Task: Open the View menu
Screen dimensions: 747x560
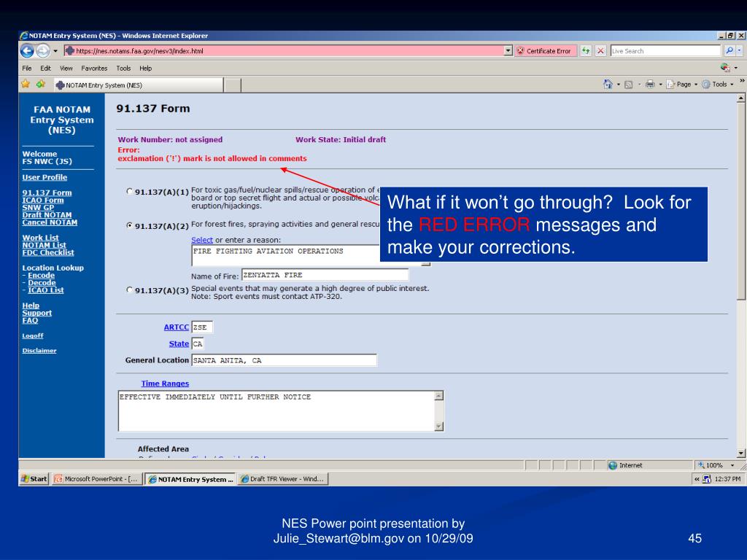Action: pyautogui.click(x=66, y=68)
